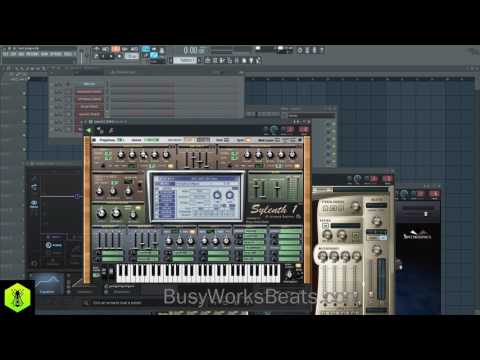Open the TOOLS menu in FL Studio
Image resolution: width=480 pixels, height=360 pixels.
pos(68,54)
